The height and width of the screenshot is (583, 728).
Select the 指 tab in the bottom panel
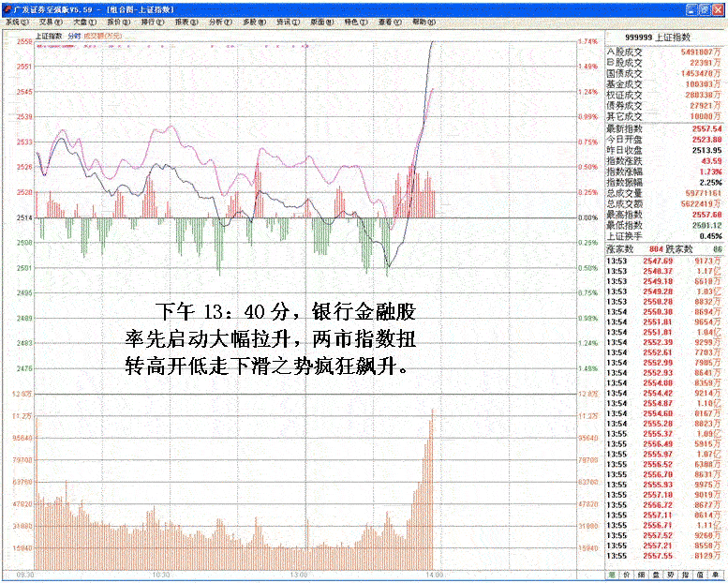pyautogui.click(x=680, y=575)
